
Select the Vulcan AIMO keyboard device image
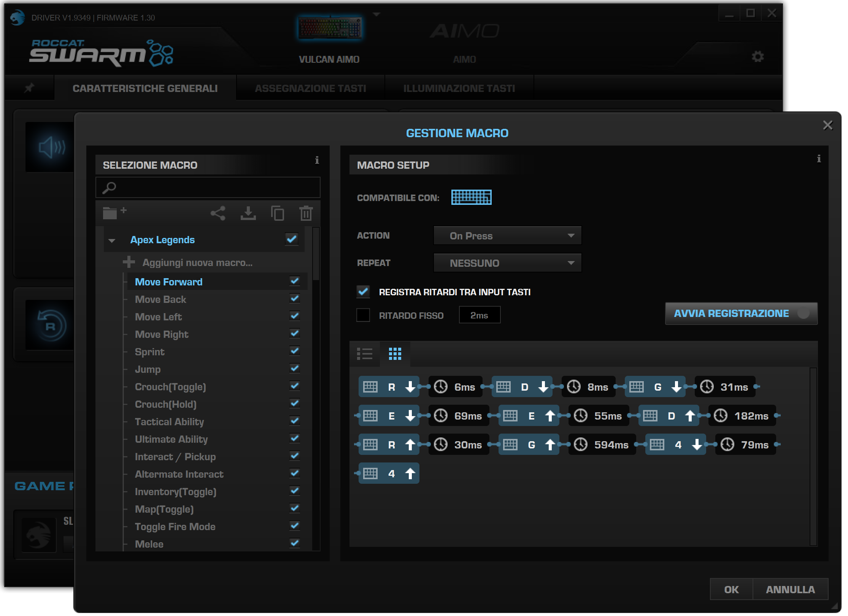click(330, 28)
